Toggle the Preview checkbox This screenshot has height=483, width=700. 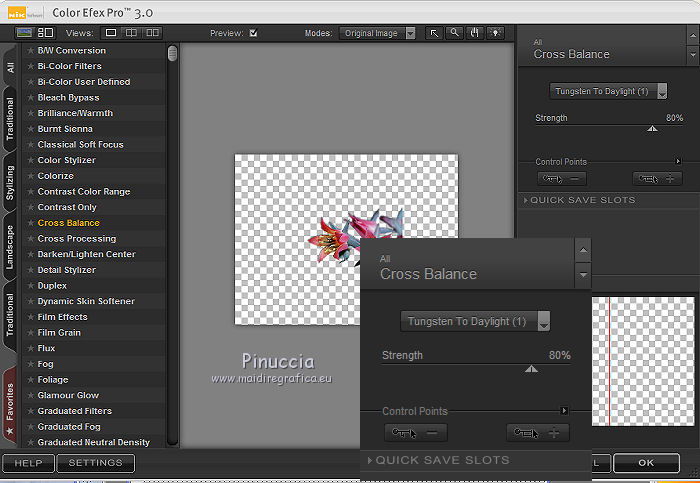pyautogui.click(x=253, y=33)
